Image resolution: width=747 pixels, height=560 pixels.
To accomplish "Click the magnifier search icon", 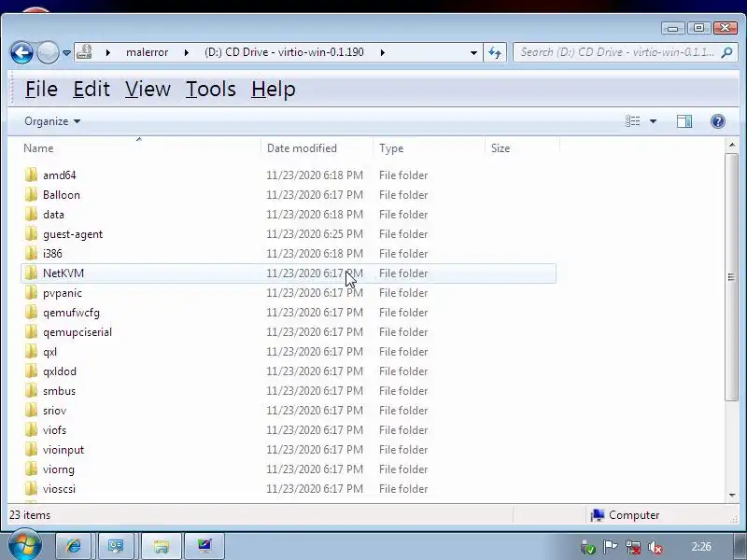I will point(726,52).
